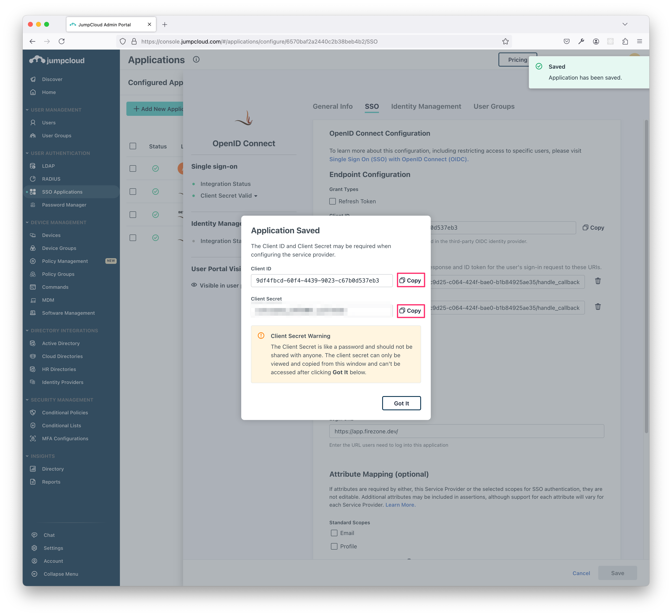Copy the Client Secret in the dialog
The image size is (672, 616).
[x=410, y=311]
